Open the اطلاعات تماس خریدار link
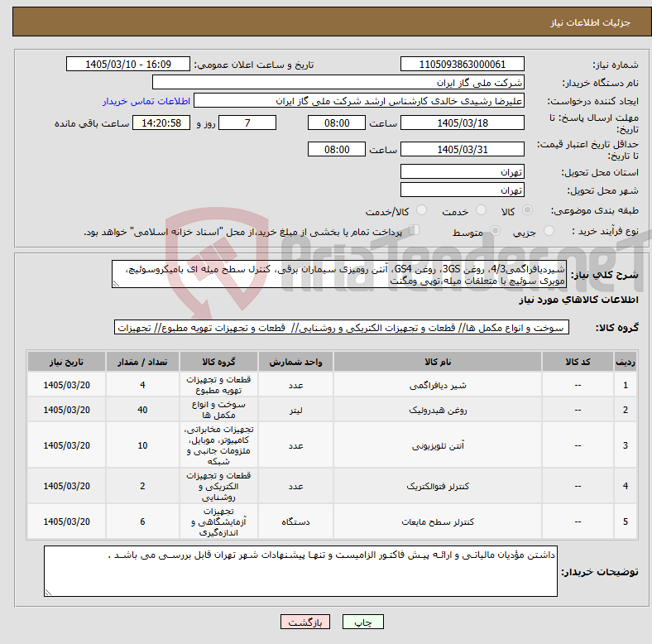The width and height of the screenshot is (652, 644). (146, 101)
